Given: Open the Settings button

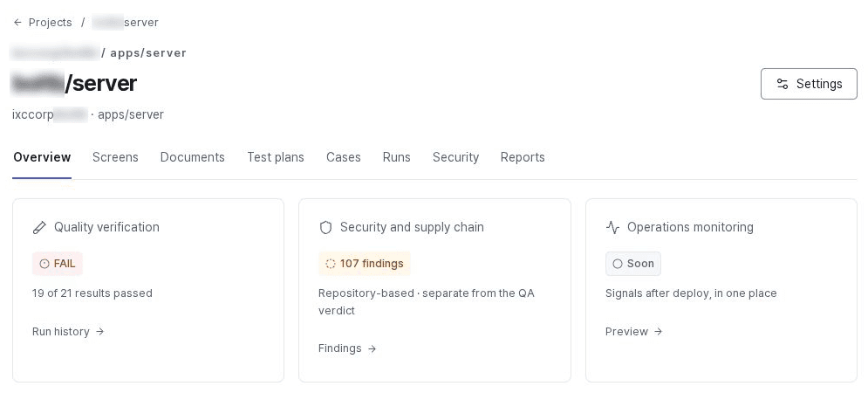Looking at the screenshot, I should (x=809, y=84).
